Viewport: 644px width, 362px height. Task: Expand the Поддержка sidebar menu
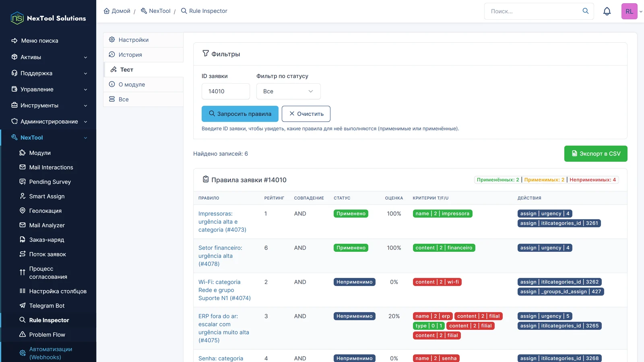[x=49, y=73]
